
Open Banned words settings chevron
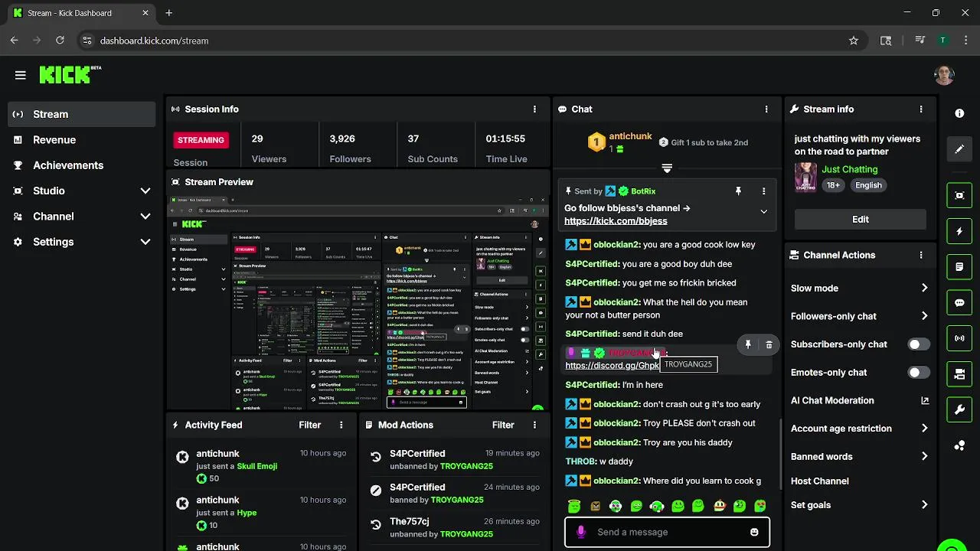[924, 456]
